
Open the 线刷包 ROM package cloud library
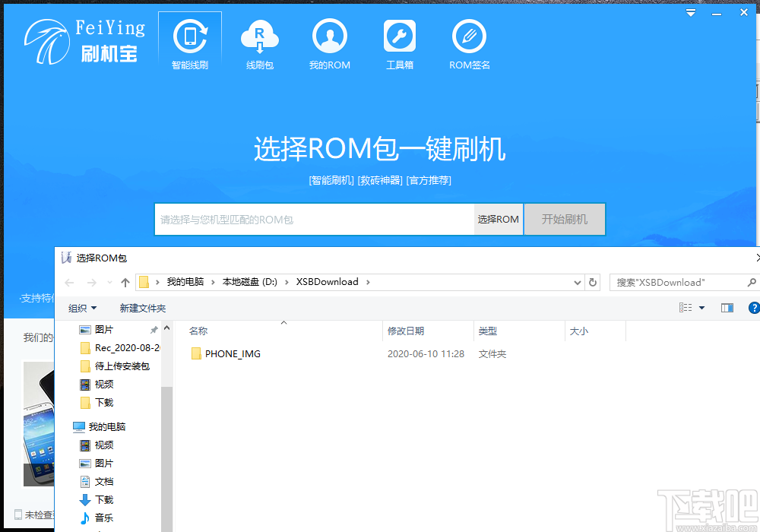point(260,42)
